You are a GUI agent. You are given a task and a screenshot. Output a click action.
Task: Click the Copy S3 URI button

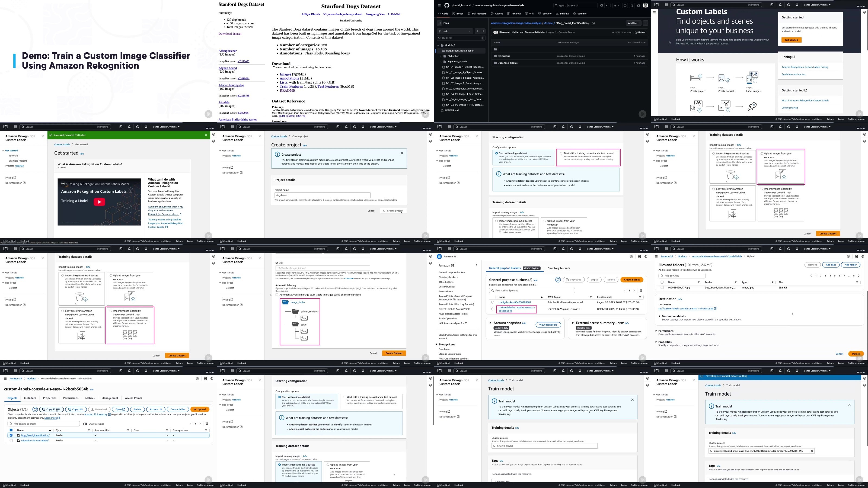(x=52, y=410)
